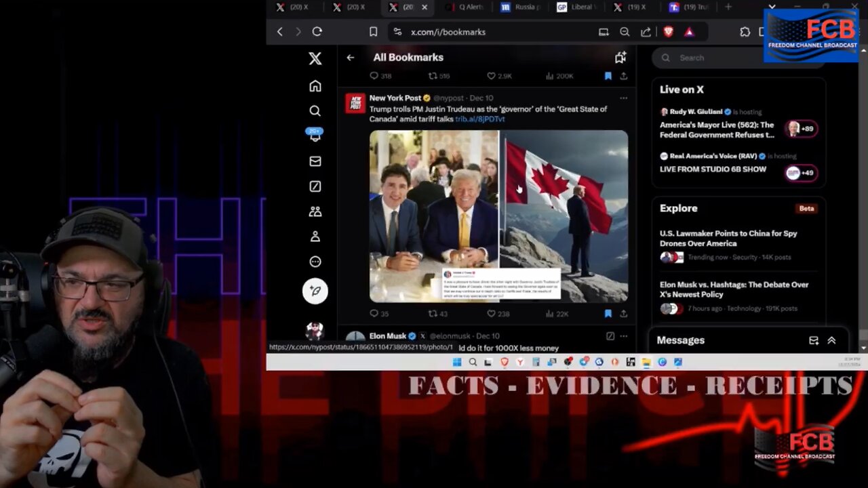Click the compose Post button
868x488 pixels.
315,291
